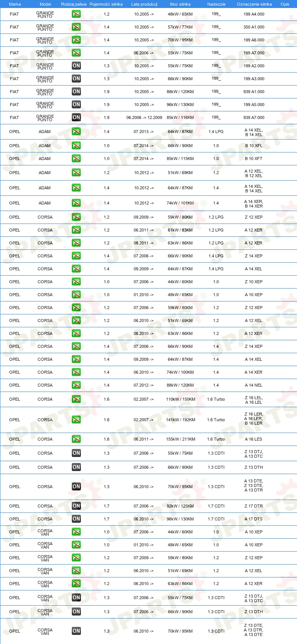Click the diesel ON icon for 199 A2.000

point(76,66)
